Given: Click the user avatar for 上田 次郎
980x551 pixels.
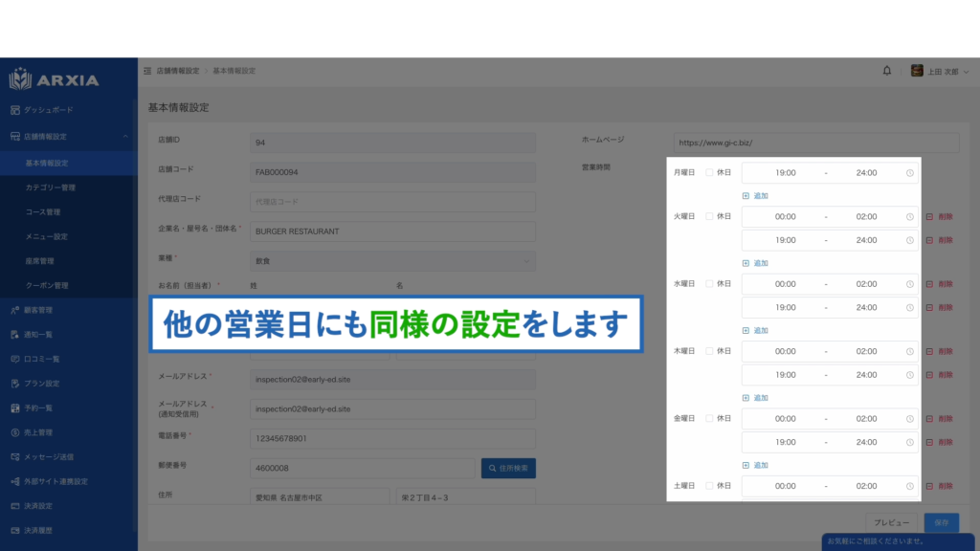Looking at the screenshot, I should (x=917, y=71).
